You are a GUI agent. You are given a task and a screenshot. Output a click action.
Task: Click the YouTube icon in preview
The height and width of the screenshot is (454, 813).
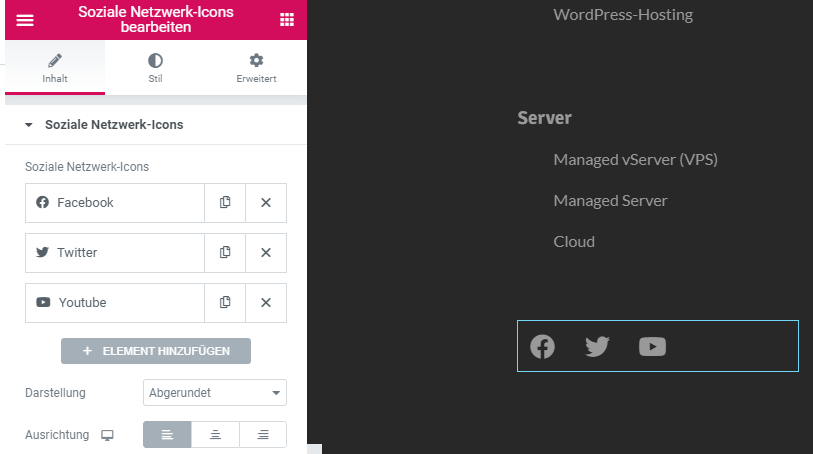coord(652,346)
